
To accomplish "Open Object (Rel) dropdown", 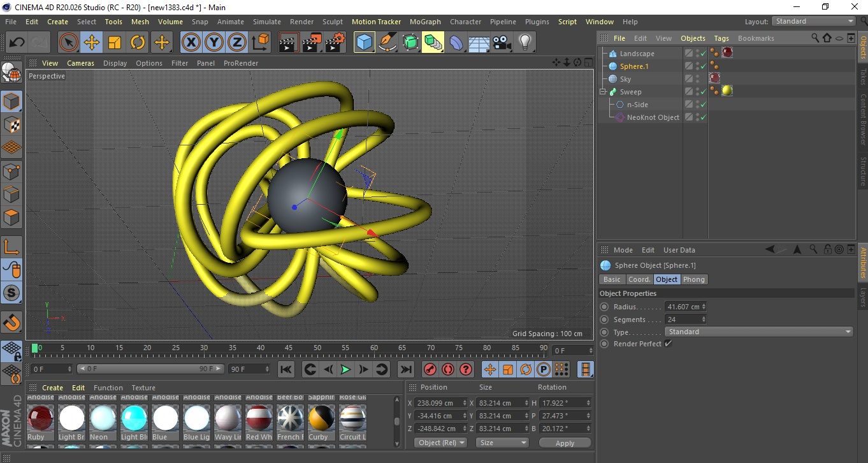I will click(440, 443).
